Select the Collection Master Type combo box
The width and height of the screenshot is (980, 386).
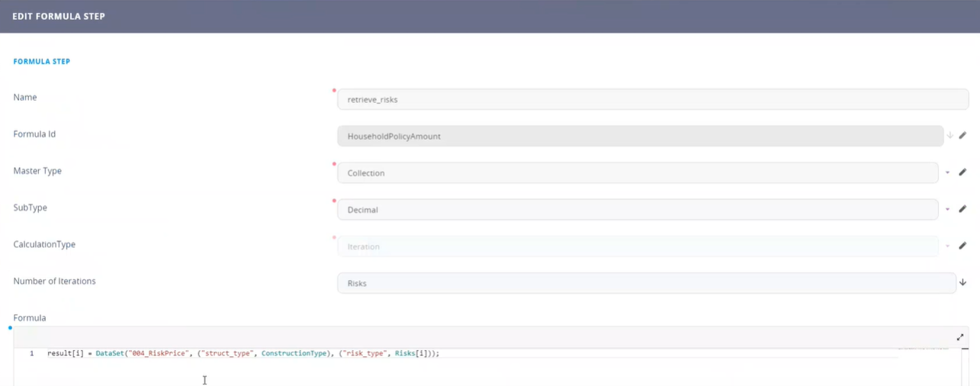[x=637, y=172]
